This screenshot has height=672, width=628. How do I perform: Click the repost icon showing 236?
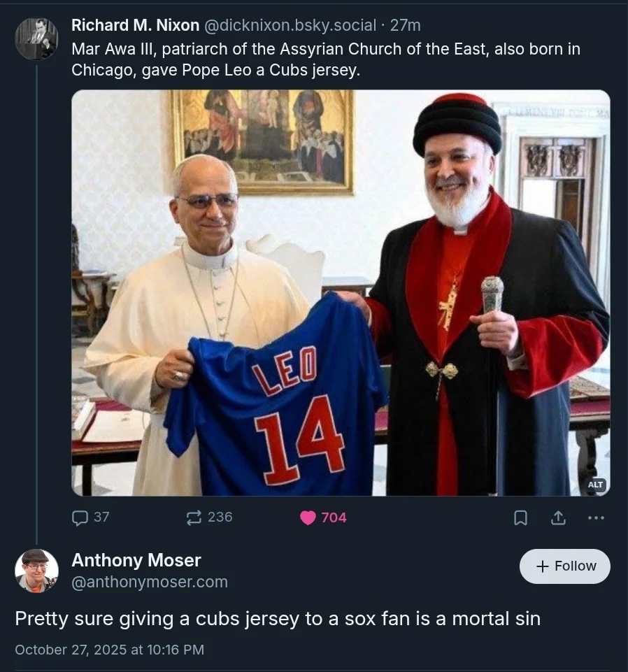tap(194, 517)
